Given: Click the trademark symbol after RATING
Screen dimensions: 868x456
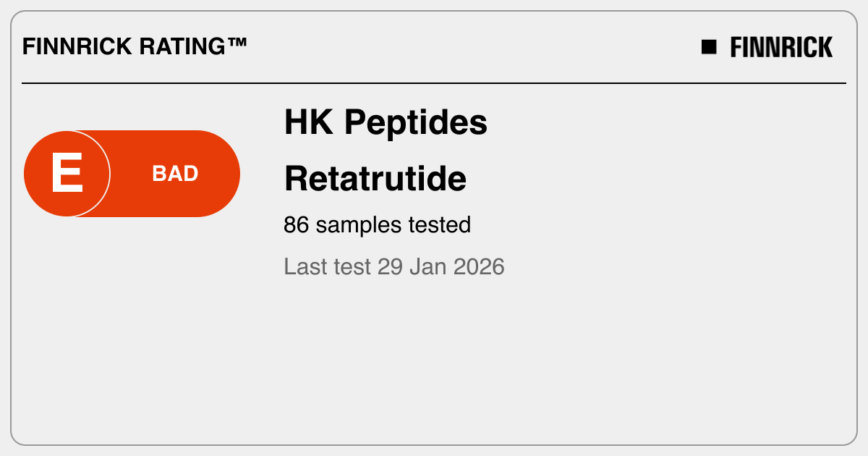Looking at the screenshot, I should point(237,45).
